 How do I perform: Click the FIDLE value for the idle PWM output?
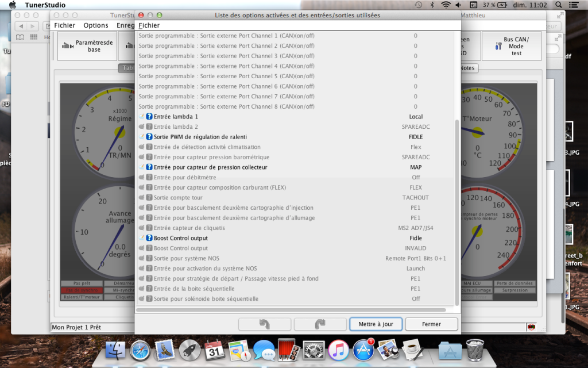(x=416, y=137)
